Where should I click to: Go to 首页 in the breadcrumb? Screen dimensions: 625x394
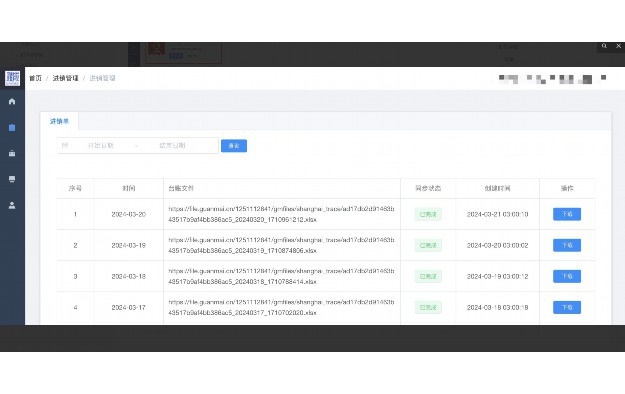pos(35,78)
